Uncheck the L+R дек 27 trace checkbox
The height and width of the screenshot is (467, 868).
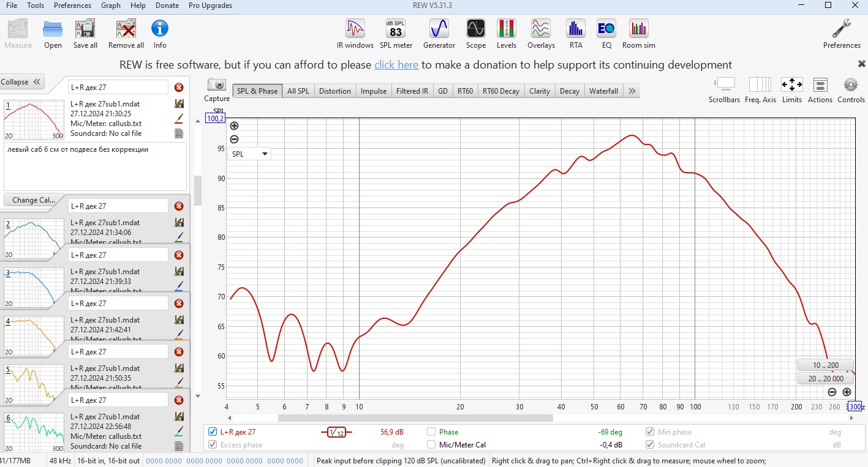(213, 432)
